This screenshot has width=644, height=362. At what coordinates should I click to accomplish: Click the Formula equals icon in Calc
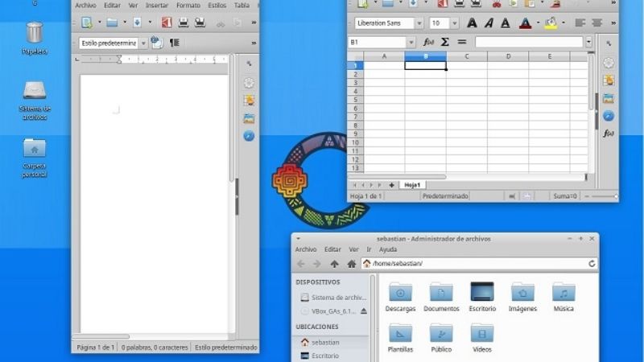[461, 42]
